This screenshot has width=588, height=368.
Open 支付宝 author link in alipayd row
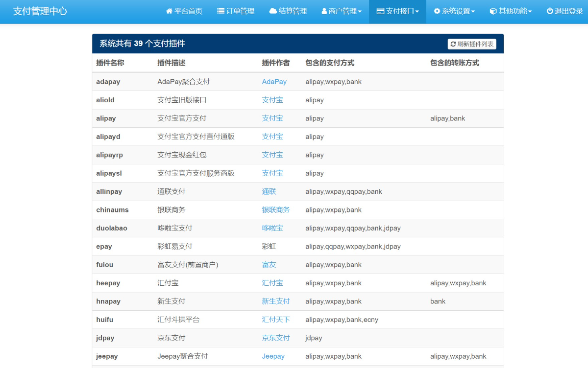[272, 137]
